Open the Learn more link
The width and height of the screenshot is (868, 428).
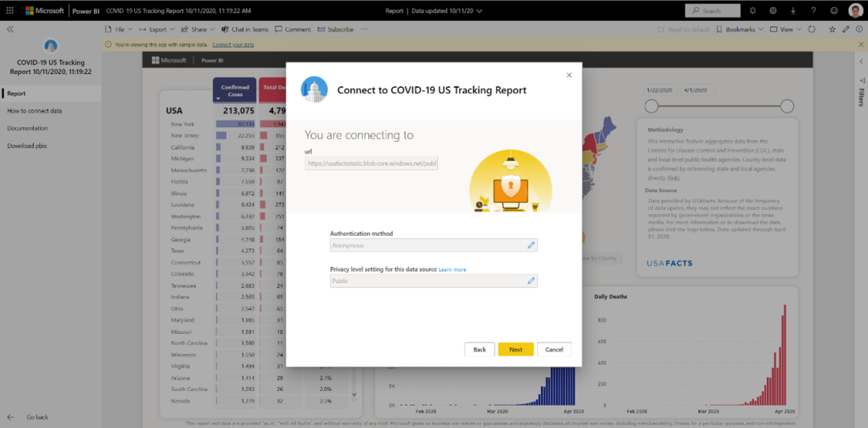452,270
